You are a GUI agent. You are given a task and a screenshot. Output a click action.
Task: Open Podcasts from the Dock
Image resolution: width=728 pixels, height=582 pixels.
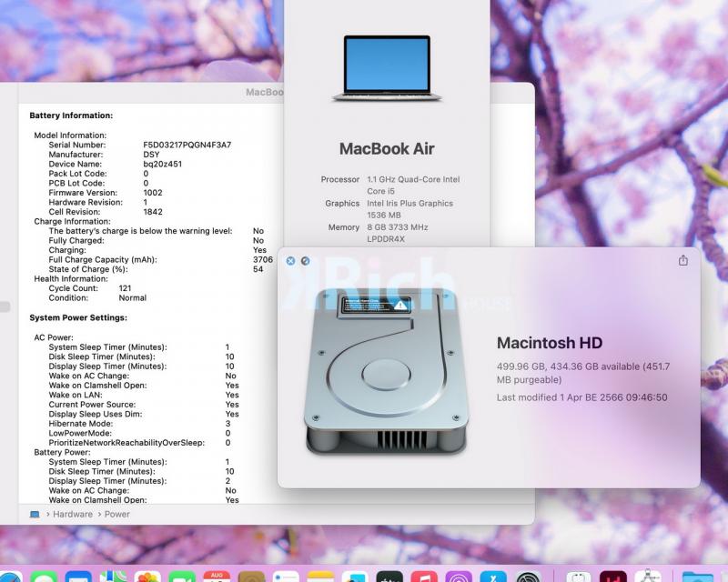[x=459, y=577]
